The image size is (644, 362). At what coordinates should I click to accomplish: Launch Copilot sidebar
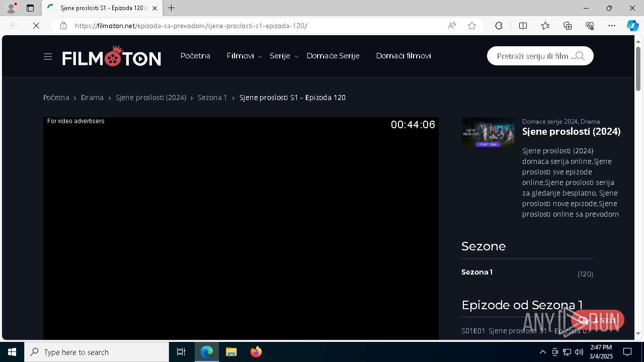click(x=632, y=26)
